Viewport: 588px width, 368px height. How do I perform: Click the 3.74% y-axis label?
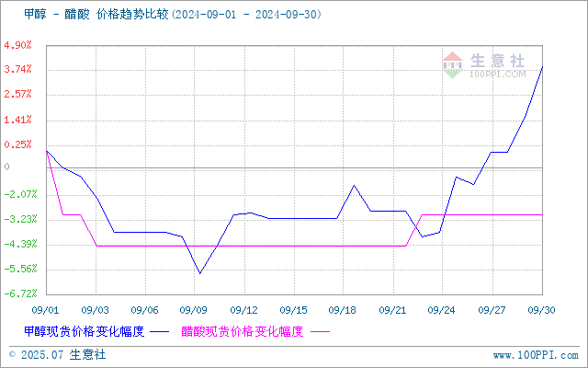pyautogui.click(x=17, y=70)
